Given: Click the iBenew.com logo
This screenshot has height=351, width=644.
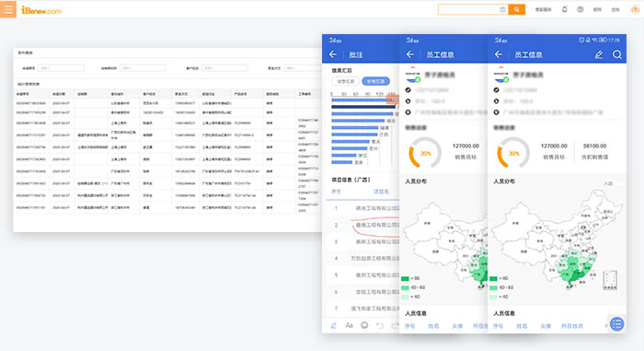Looking at the screenshot, I should [41, 11].
